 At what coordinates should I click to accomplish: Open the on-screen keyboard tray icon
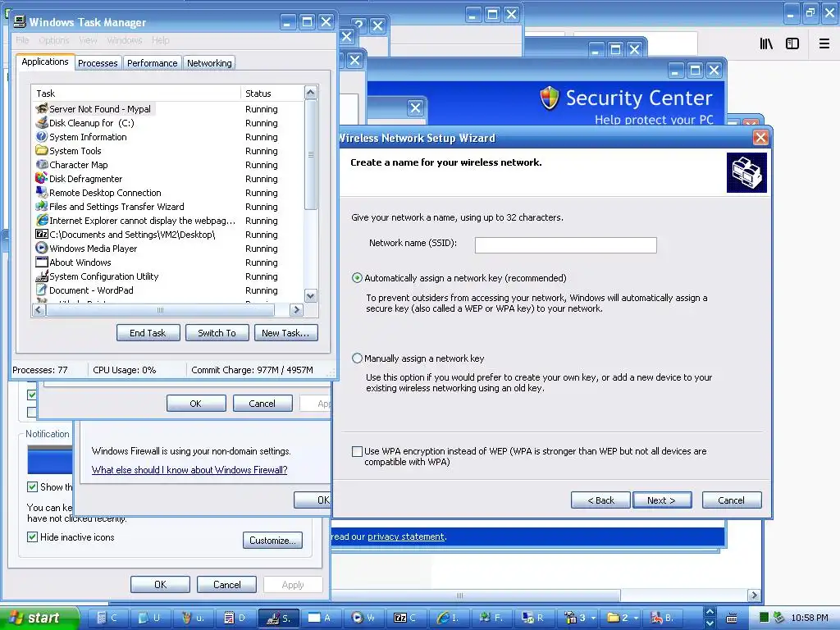732,618
